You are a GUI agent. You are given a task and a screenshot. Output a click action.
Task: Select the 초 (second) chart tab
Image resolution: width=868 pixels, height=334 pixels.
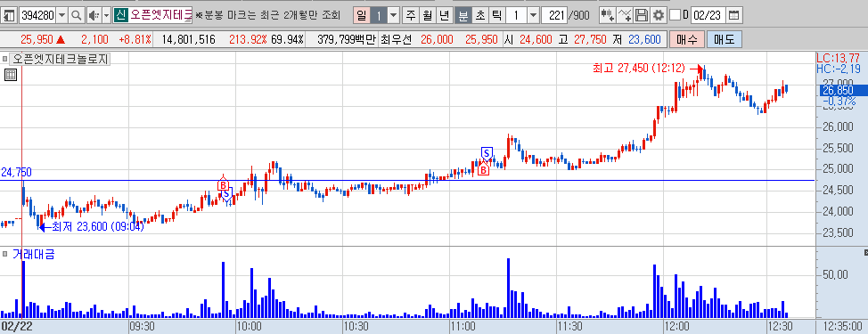[479, 15]
